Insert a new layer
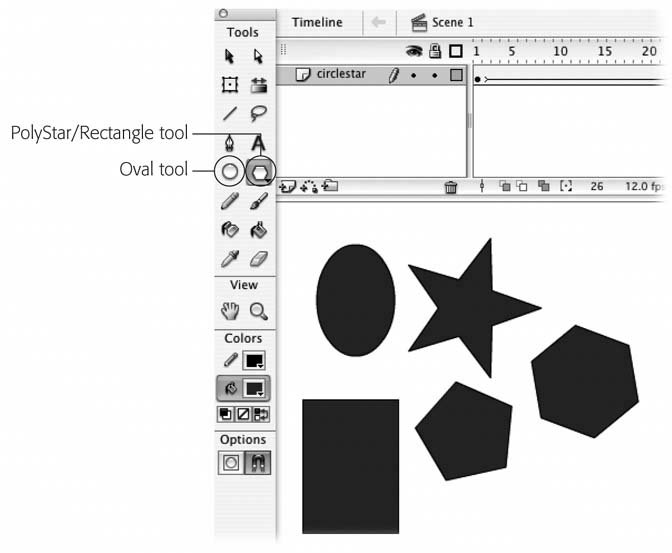This screenshot has height=553, width=672. 287,186
